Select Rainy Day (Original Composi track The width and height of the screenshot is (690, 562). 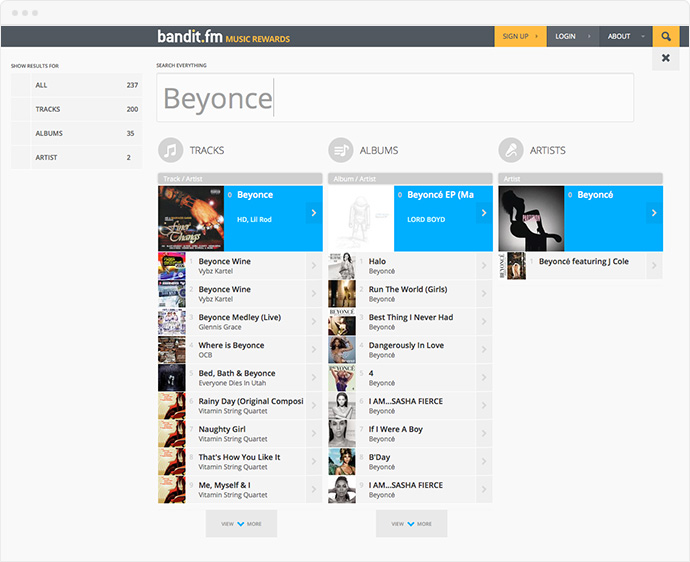point(240,406)
